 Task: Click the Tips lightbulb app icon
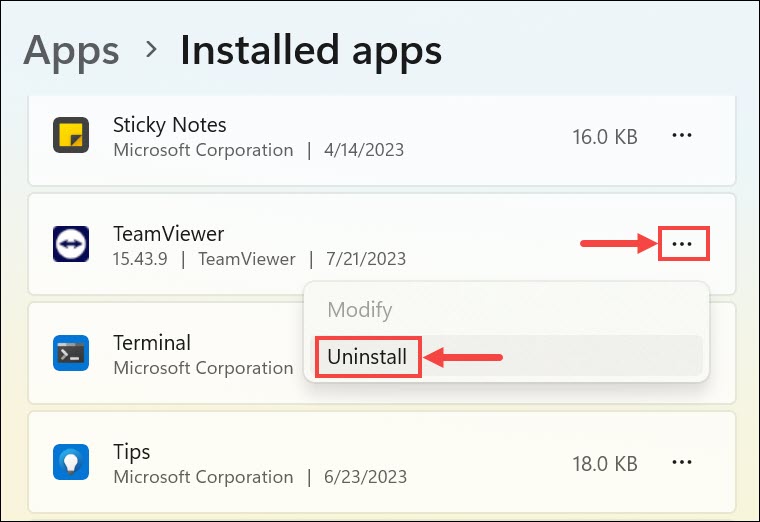click(x=71, y=461)
